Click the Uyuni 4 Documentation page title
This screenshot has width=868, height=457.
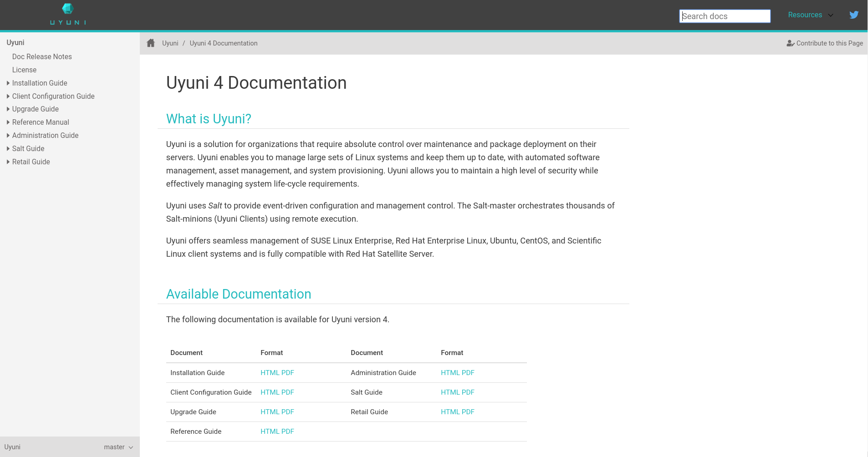pyautogui.click(x=256, y=83)
